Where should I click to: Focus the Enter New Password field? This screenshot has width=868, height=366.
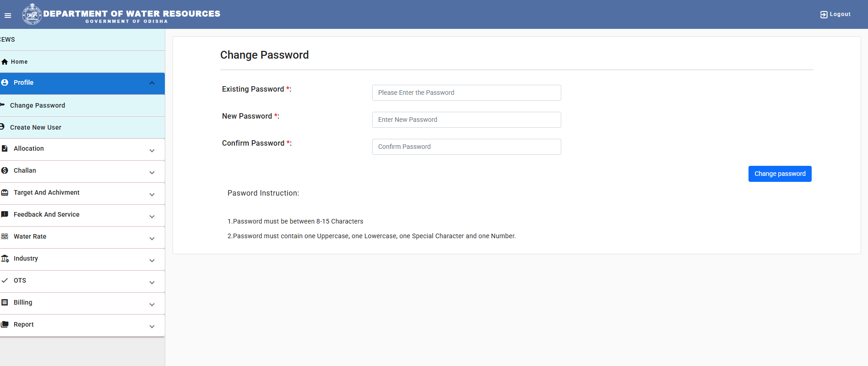click(x=467, y=120)
